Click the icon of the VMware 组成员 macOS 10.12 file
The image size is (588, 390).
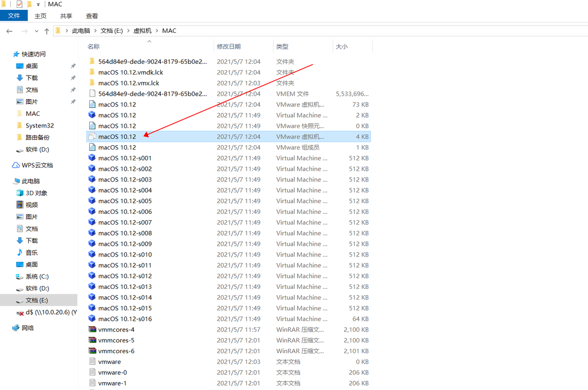tap(92, 147)
